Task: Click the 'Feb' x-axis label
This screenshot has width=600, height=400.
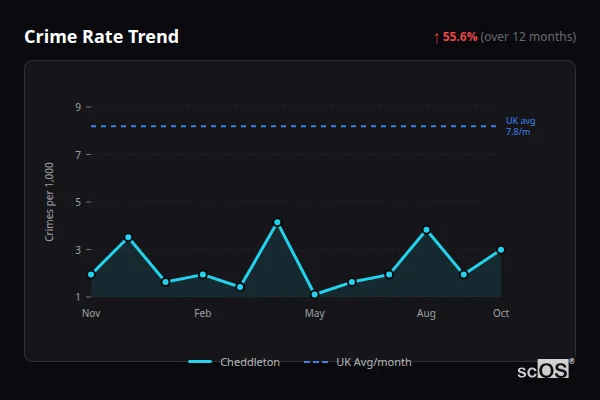Action: click(203, 313)
